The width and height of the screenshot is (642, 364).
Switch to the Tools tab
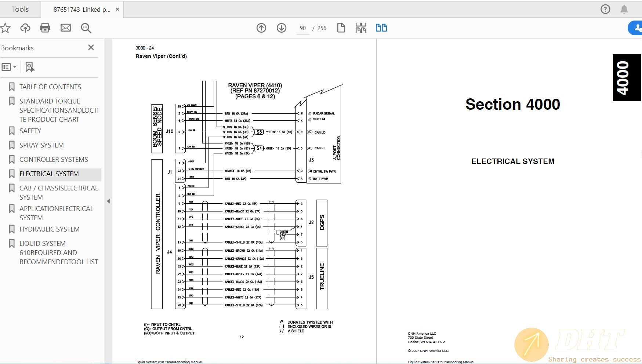click(20, 9)
